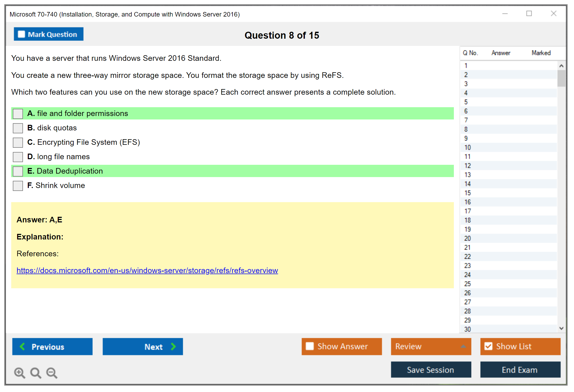Click the zoom out magnifier icon
Screen dimensions: 574x392
point(52,373)
